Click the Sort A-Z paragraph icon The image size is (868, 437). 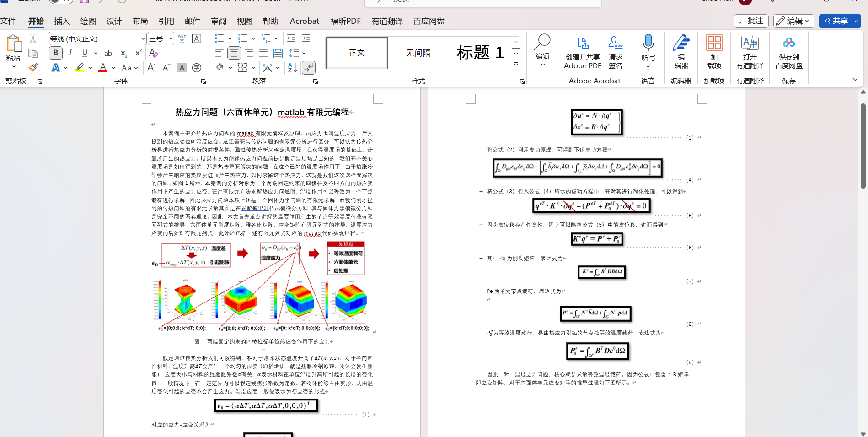pos(293,68)
